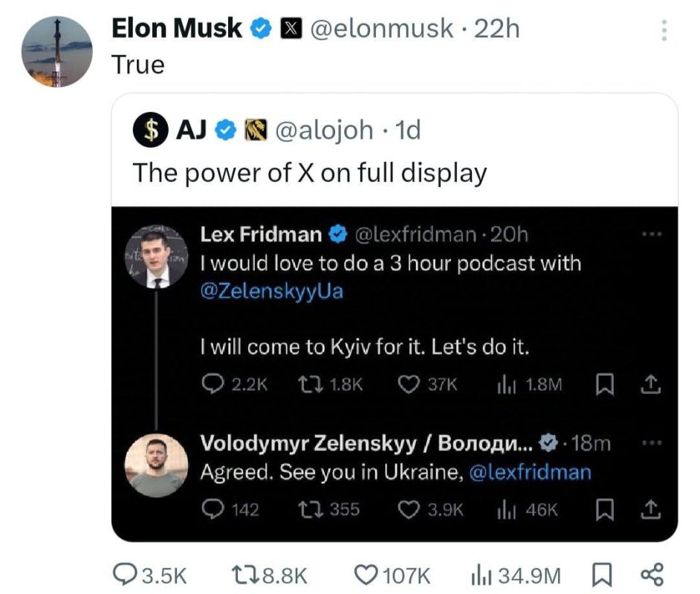Open Elon Musk's profile picture

56,50
